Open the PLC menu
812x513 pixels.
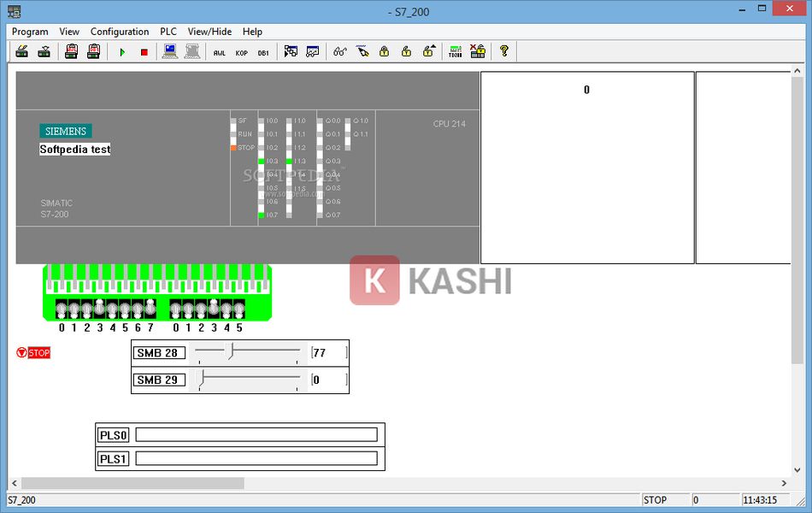click(168, 32)
